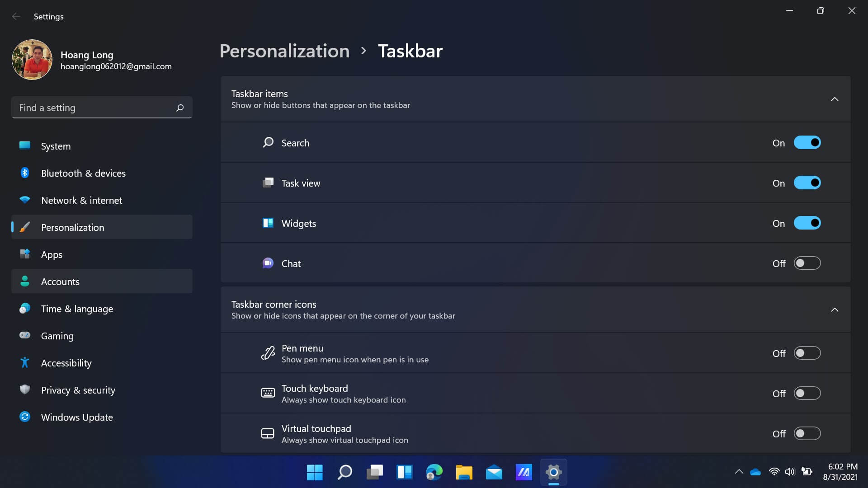This screenshot has height=488, width=868.
Task: Click Find a setting search field
Action: click(x=101, y=107)
